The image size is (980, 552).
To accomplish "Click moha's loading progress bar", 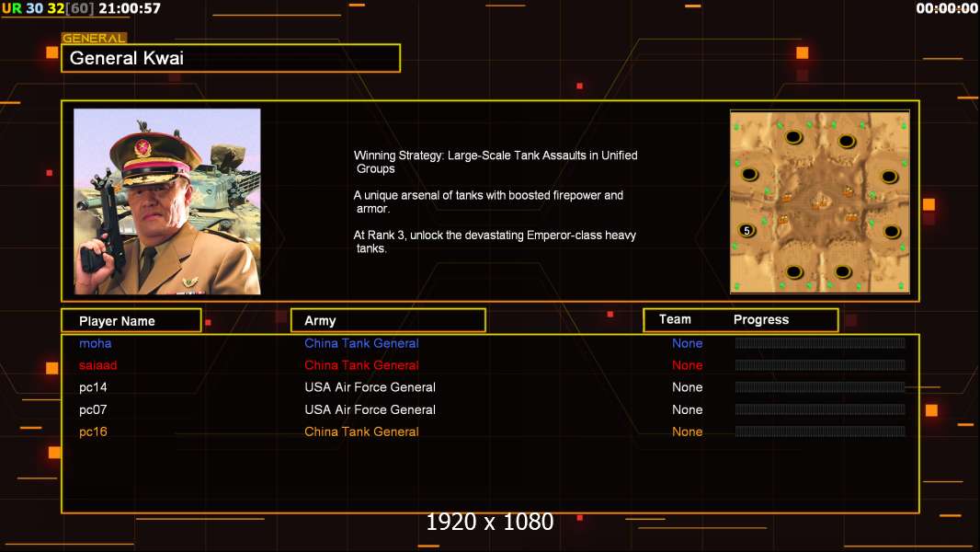I will [820, 342].
